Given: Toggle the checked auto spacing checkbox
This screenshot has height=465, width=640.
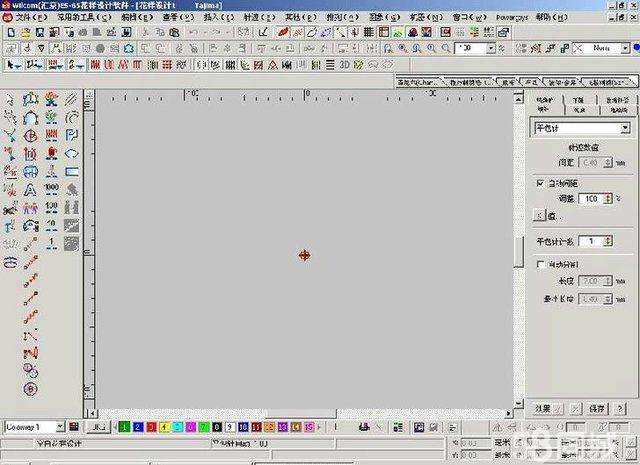Looking at the screenshot, I should (x=540, y=183).
